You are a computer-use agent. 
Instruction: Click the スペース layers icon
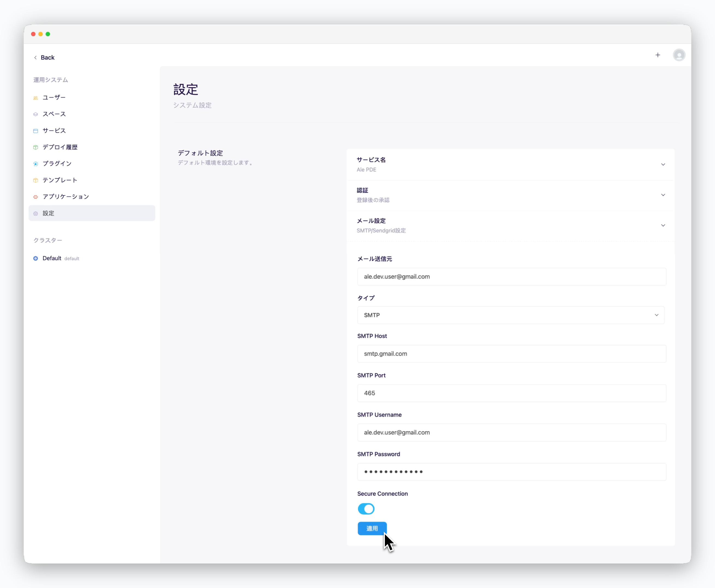coord(36,114)
